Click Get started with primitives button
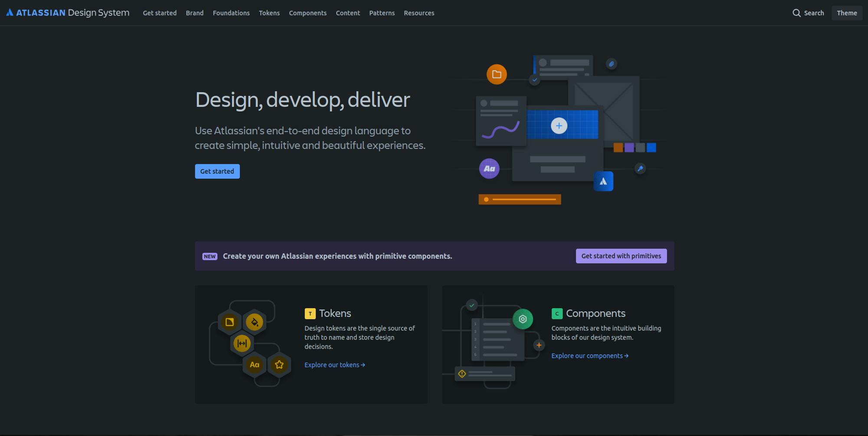The width and height of the screenshot is (868, 436). click(x=621, y=256)
